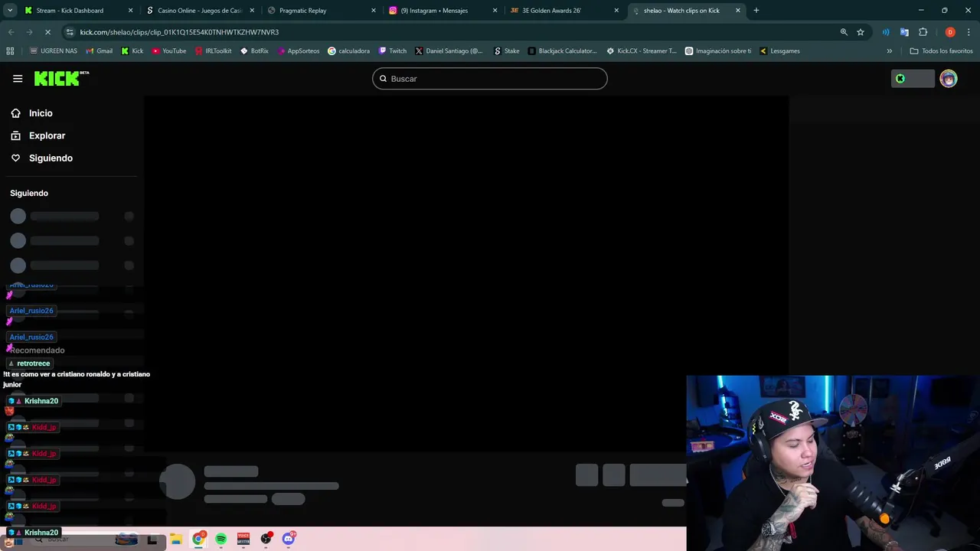Open YouTube bookmark

click(x=168, y=51)
